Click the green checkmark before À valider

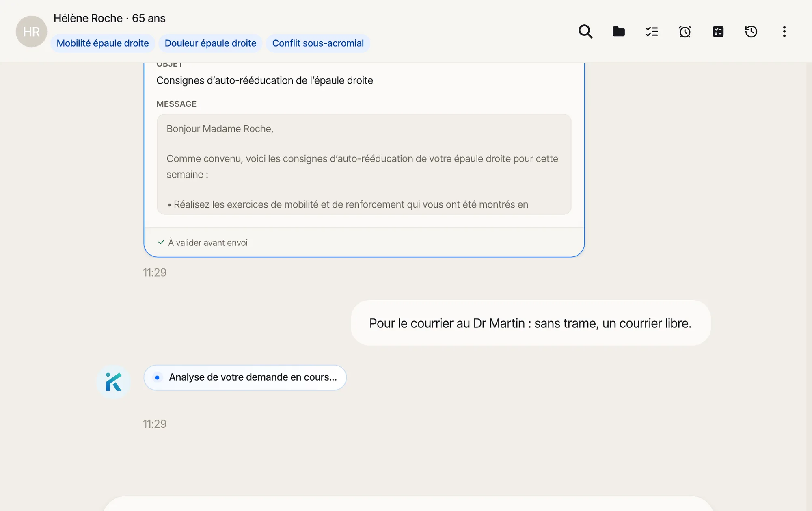pos(161,242)
